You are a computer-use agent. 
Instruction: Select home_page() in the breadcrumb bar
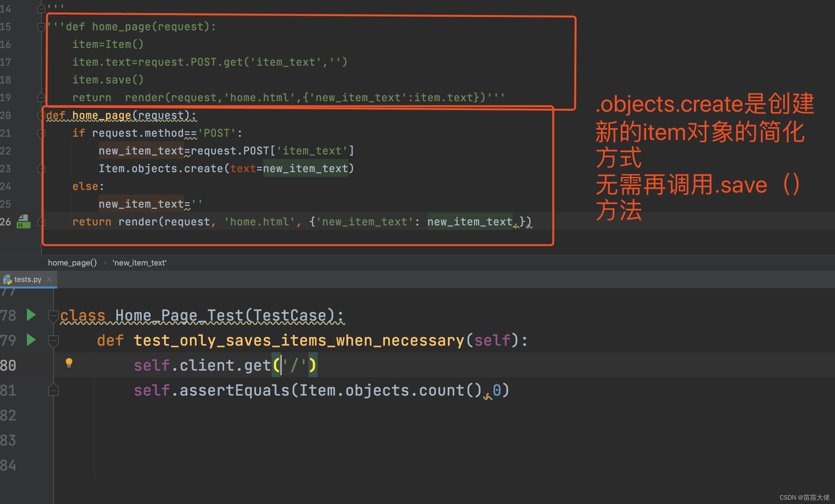72,263
